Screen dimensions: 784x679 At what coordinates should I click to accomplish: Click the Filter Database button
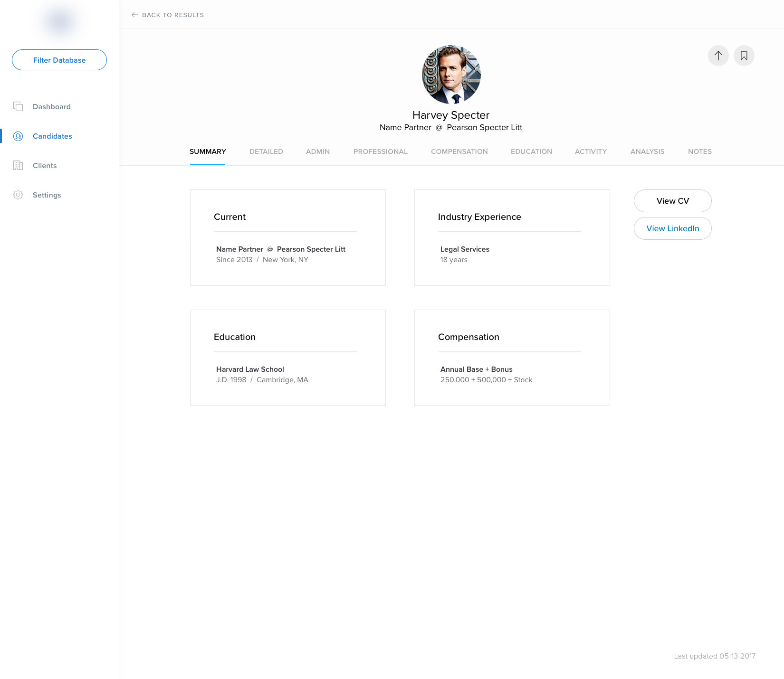(x=59, y=60)
